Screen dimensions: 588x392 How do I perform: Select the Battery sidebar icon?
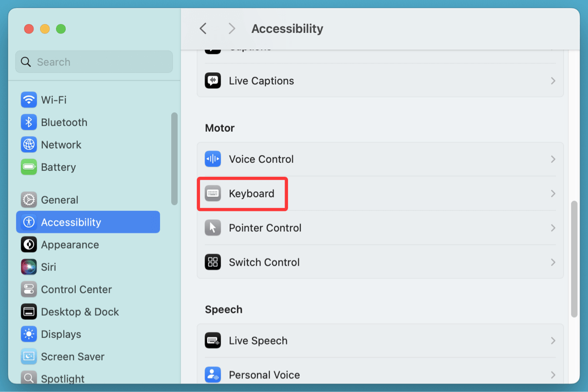(28, 167)
